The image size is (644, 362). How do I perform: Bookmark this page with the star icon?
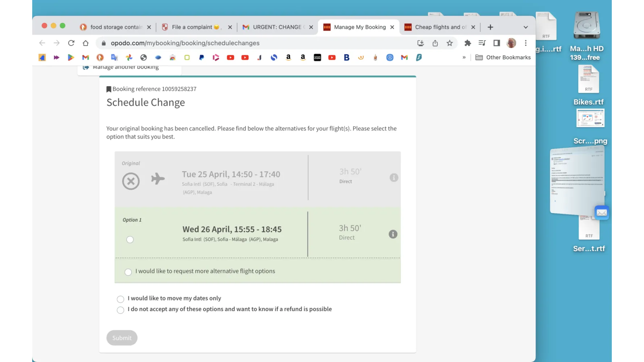[x=449, y=43]
